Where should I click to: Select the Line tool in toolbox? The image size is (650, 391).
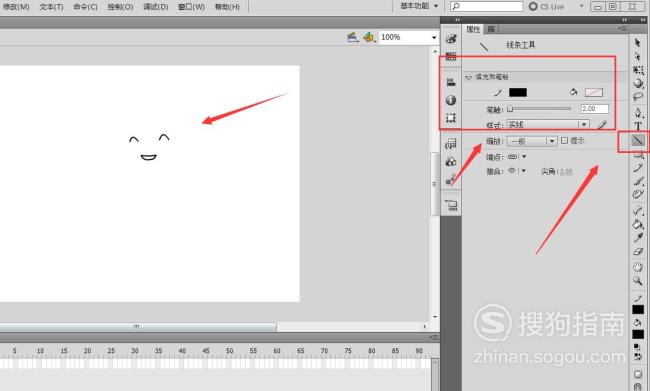pos(638,141)
